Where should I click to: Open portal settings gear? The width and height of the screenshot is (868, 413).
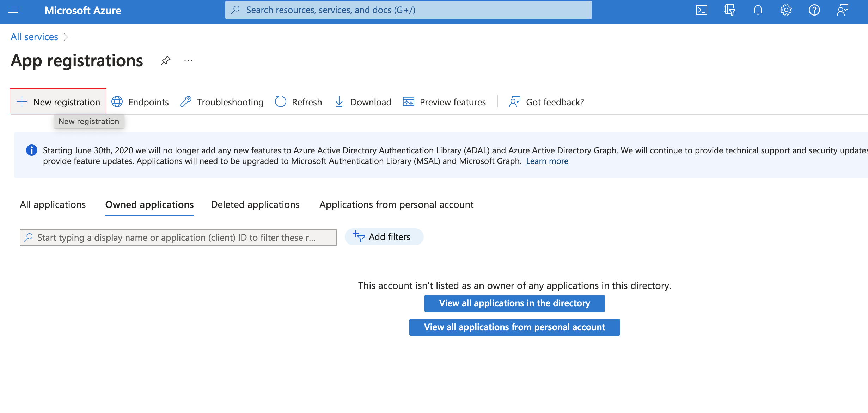pyautogui.click(x=786, y=10)
